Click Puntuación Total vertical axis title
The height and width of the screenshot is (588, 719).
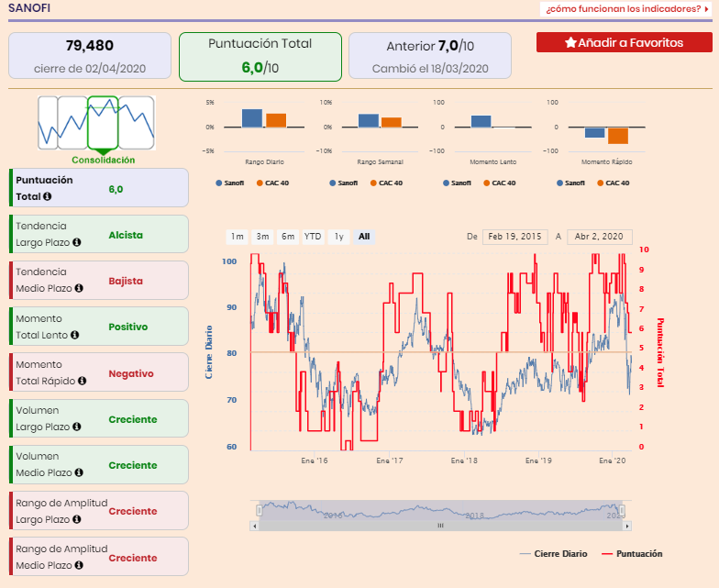(660, 352)
